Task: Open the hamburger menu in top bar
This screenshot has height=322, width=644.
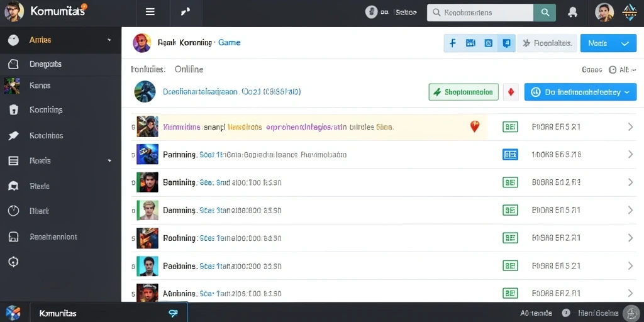Action: pos(150,12)
